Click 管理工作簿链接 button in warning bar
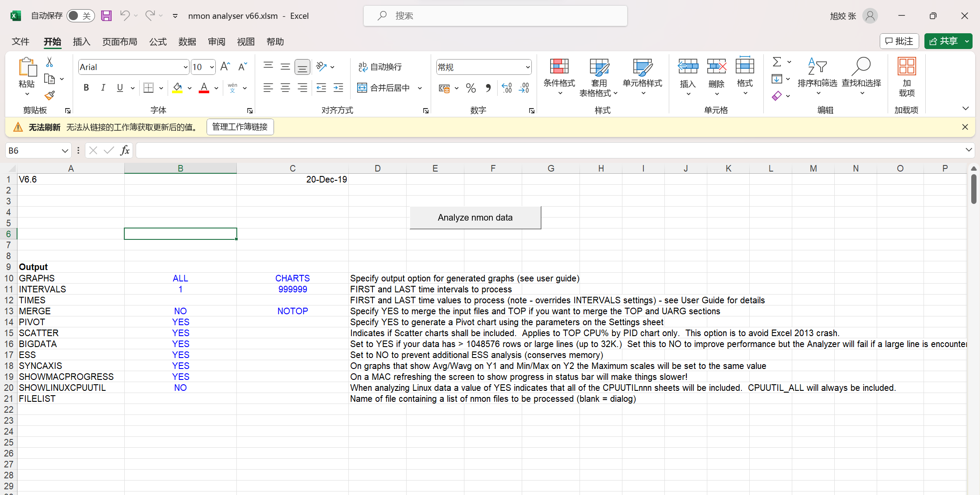The width and height of the screenshot is (980, 495). pos(240,127)
